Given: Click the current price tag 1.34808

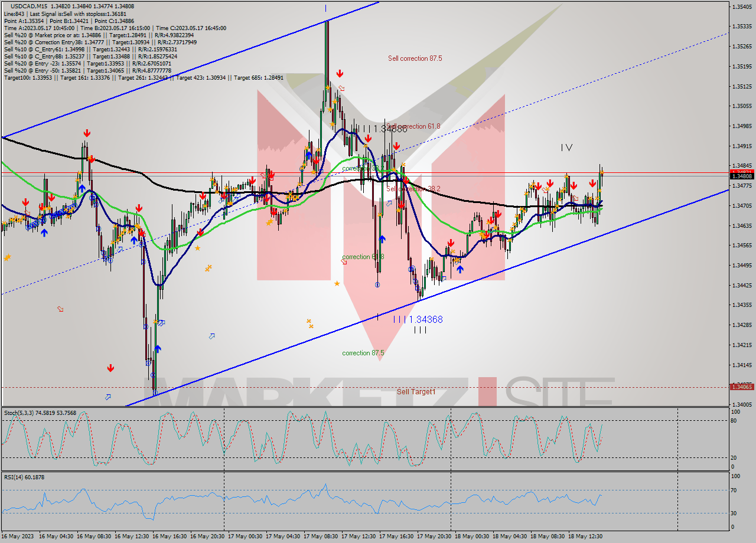Looking at the screenshot, I should (742, 176).
